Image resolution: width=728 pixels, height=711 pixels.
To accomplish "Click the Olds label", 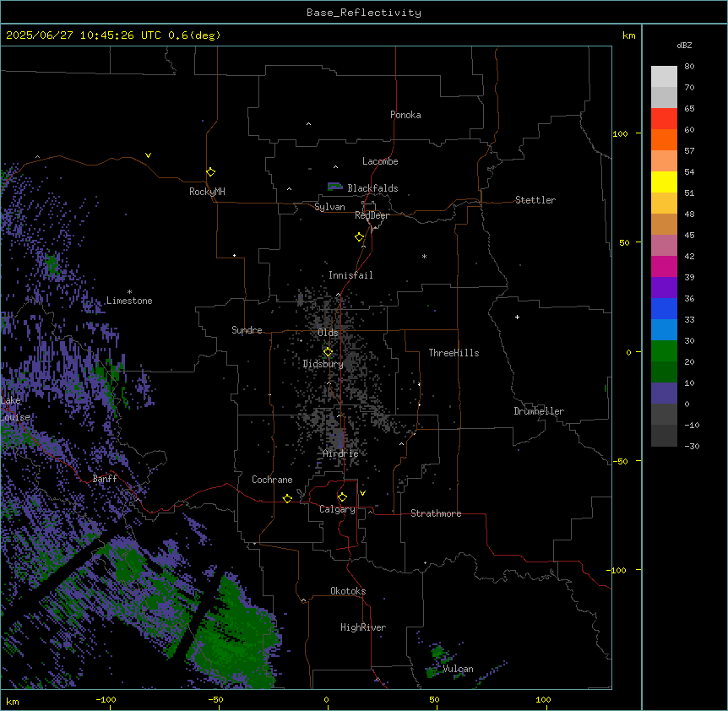I will click(x=328, y=333).
